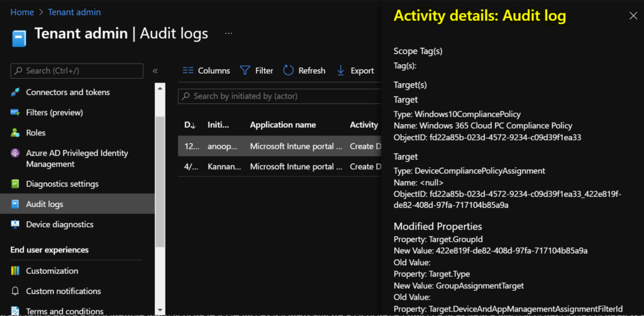The width and height of the screenshot is (644, 316).
Task: Click the Roles person icon
Action: [15, 133]
